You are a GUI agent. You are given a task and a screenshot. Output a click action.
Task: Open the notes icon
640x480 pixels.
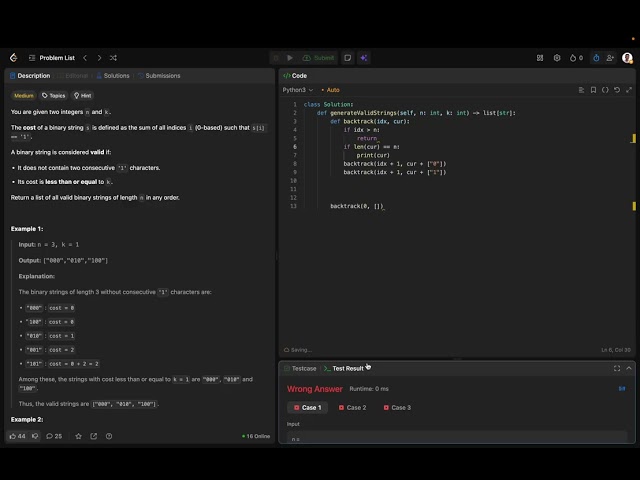[x=348, y=58]
